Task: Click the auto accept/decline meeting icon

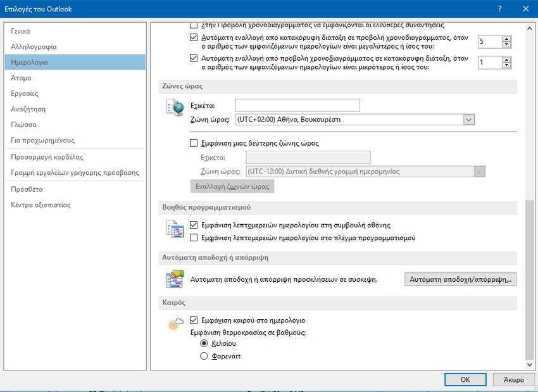Action: (x=175, y=279)
